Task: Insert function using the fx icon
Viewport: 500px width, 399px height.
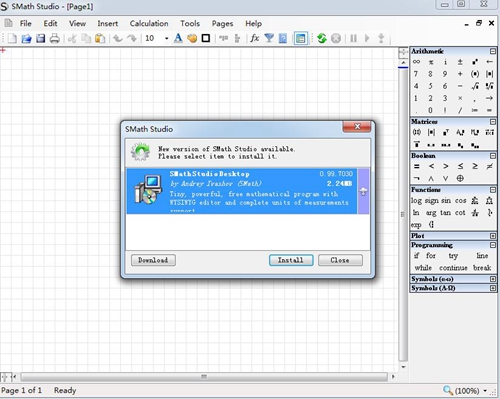Action: pyautogui.click(x=255, y=38)
